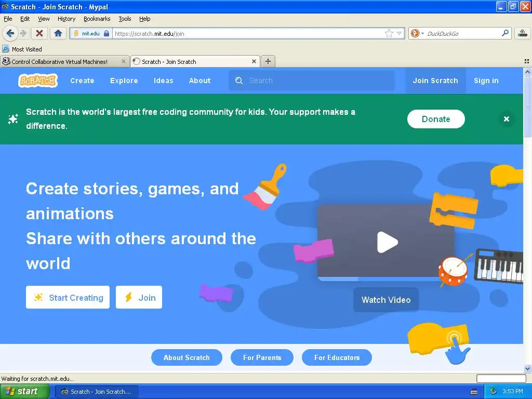Viewport: 532px width, 399px height.
Task: Open the Ideas page link
Action: [x=163, y=81]
